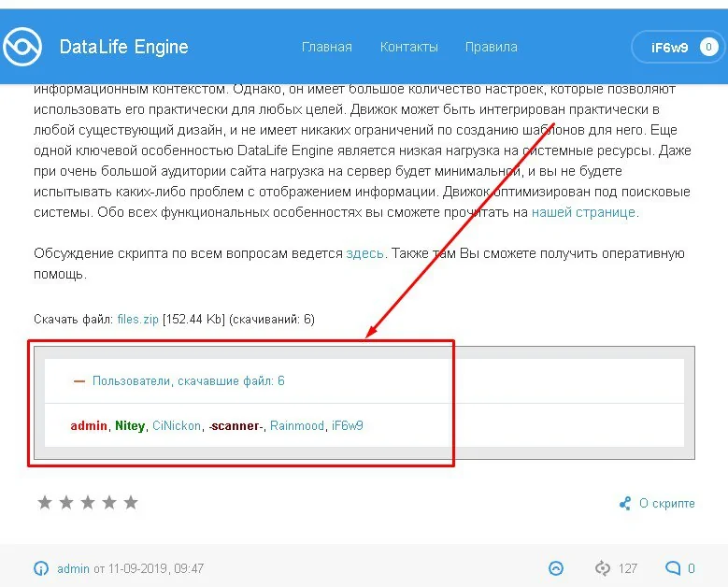728x587 pixels.
Task: Collapse the Пользователи, скачавшие файл: 6 list
Action: coord(189,380)
